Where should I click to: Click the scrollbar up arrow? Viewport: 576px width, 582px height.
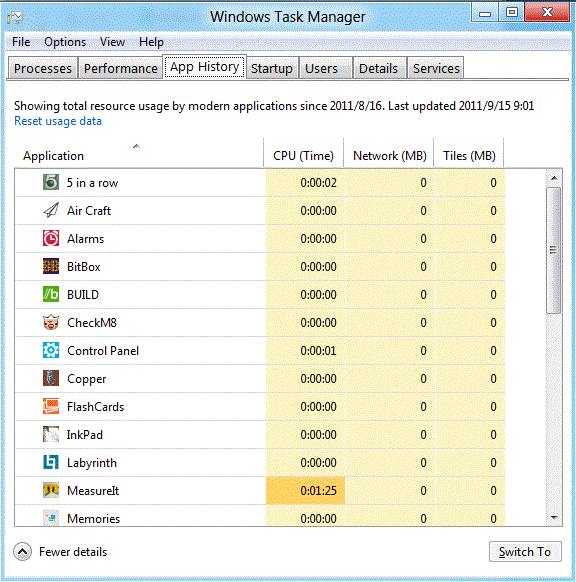(x=554, y=178)
